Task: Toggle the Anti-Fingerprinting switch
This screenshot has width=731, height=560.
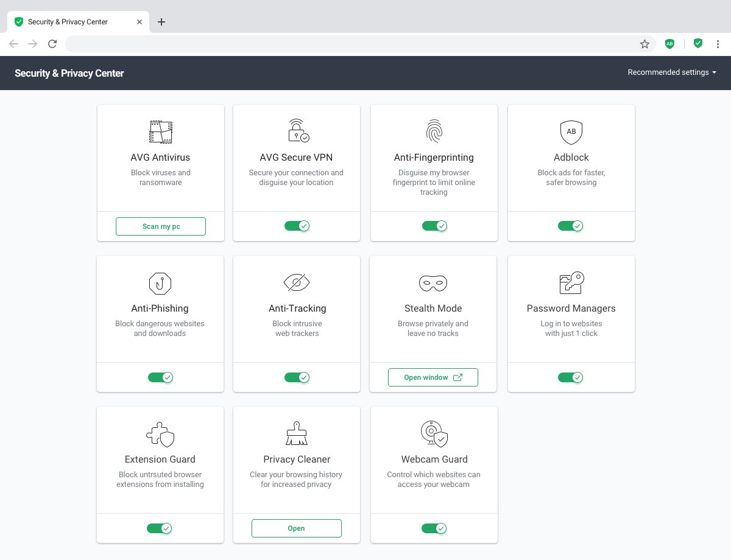Action: 435,226
